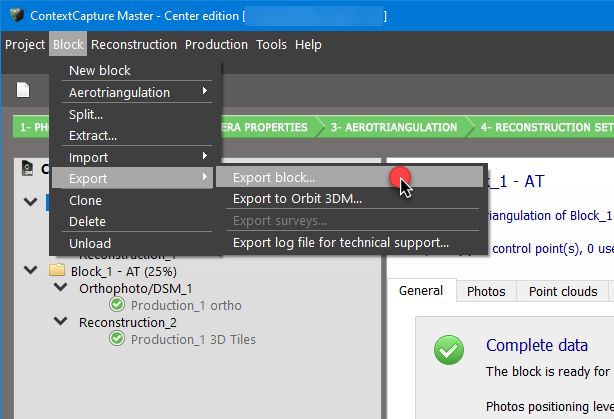
Task: Collapse the Block_1 - AT (25%) node
Action: tap(31, 270)
